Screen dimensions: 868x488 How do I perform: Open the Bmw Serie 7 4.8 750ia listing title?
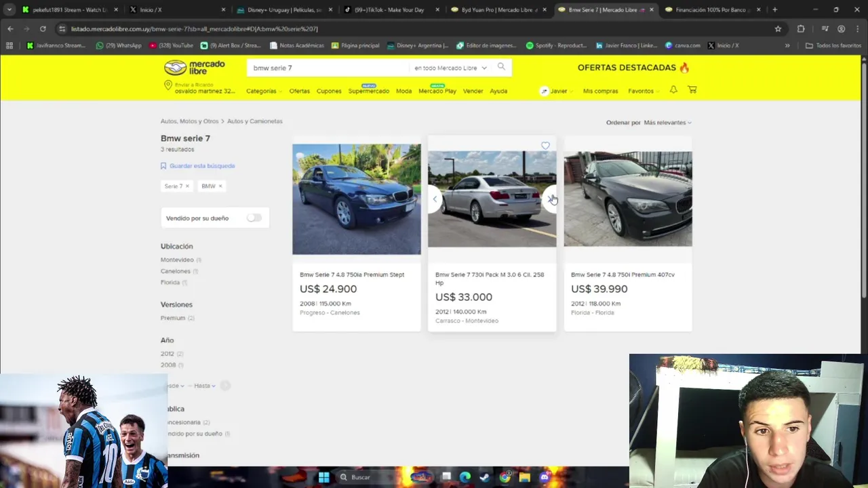(352, 274)
